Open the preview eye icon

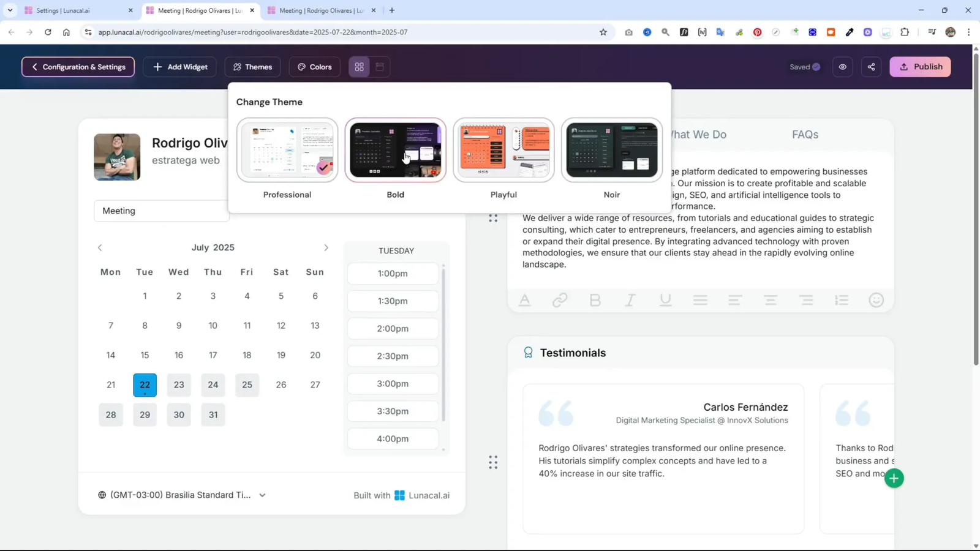click(x=842, y=67)
